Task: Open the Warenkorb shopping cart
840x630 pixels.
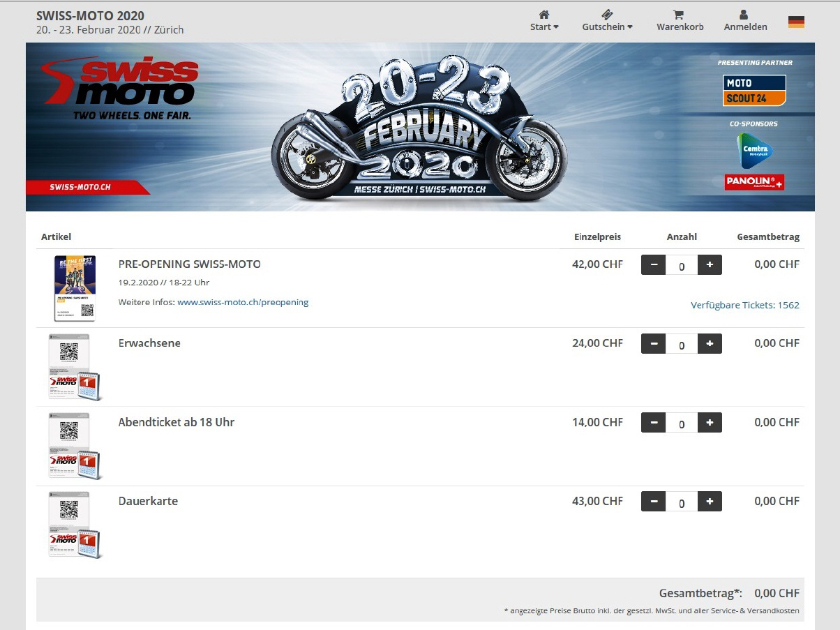Action: pos(680,20)
